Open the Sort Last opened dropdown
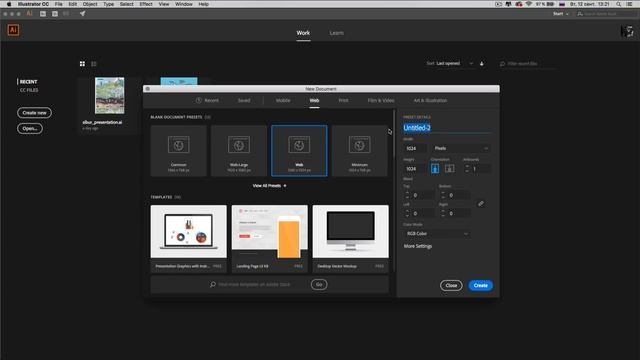The image size is (640, 360). (x=455, y=64)
